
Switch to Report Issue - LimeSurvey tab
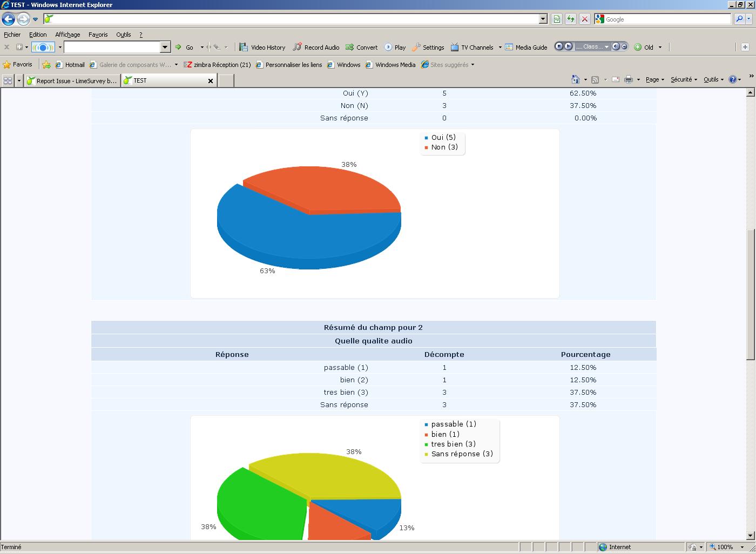[72, 80]
